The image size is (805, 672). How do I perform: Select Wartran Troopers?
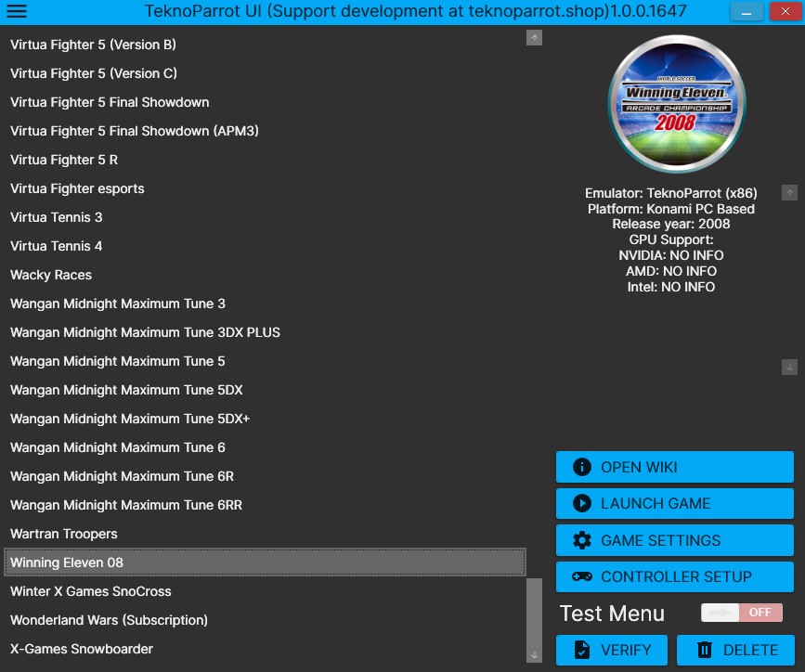[x=265, y=534]
